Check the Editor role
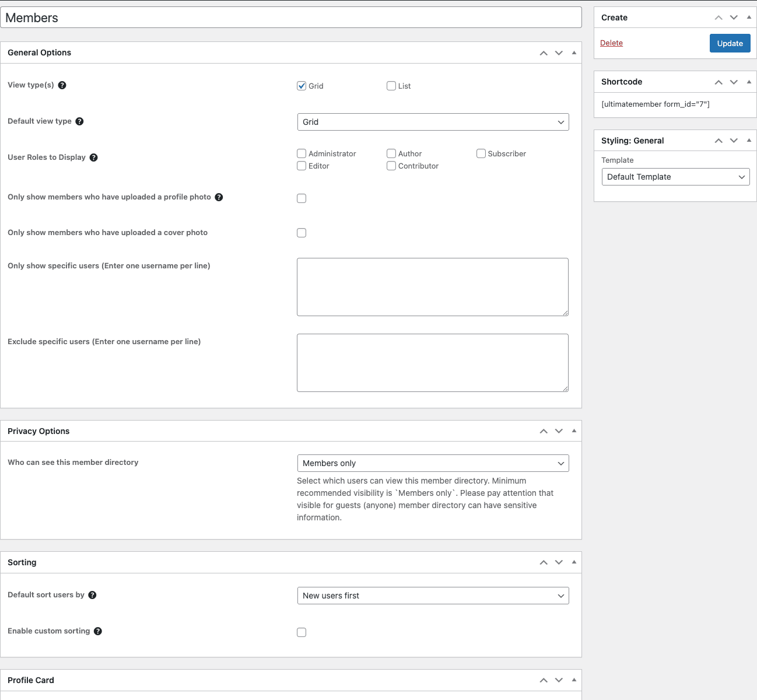757x700 pixels. (302, 166)
